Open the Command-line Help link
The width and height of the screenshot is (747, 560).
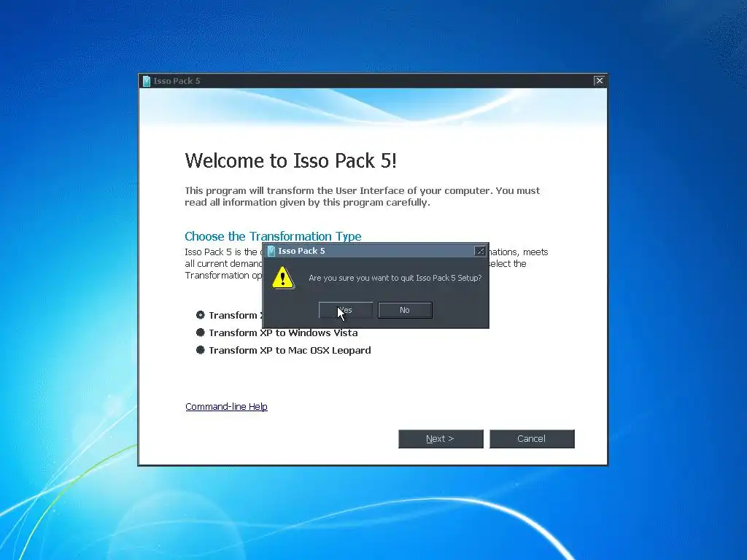coord(226,406)
